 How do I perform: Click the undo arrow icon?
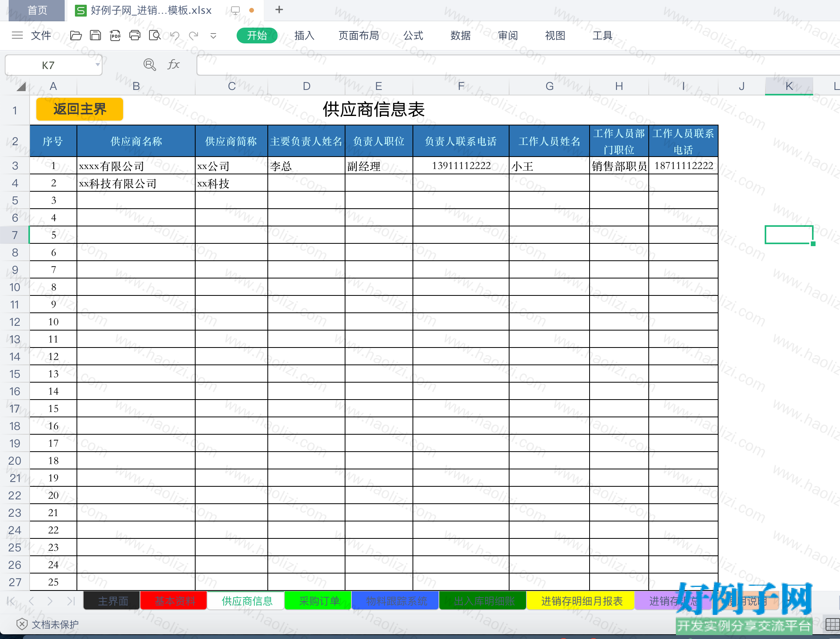pos(175,36)
